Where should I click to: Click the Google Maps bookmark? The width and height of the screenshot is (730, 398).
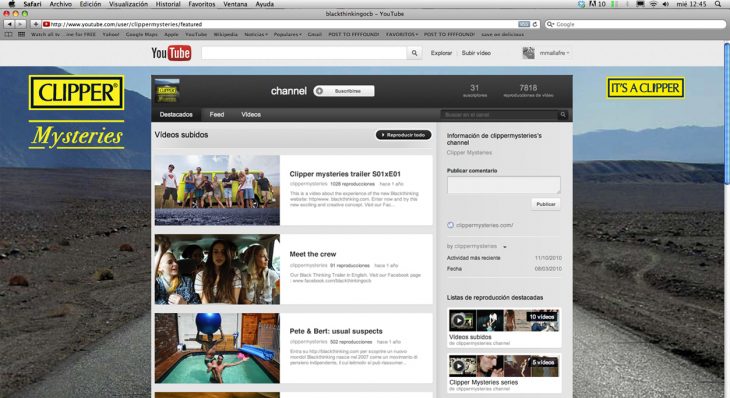pyautogui.click(x=142, y=34)
